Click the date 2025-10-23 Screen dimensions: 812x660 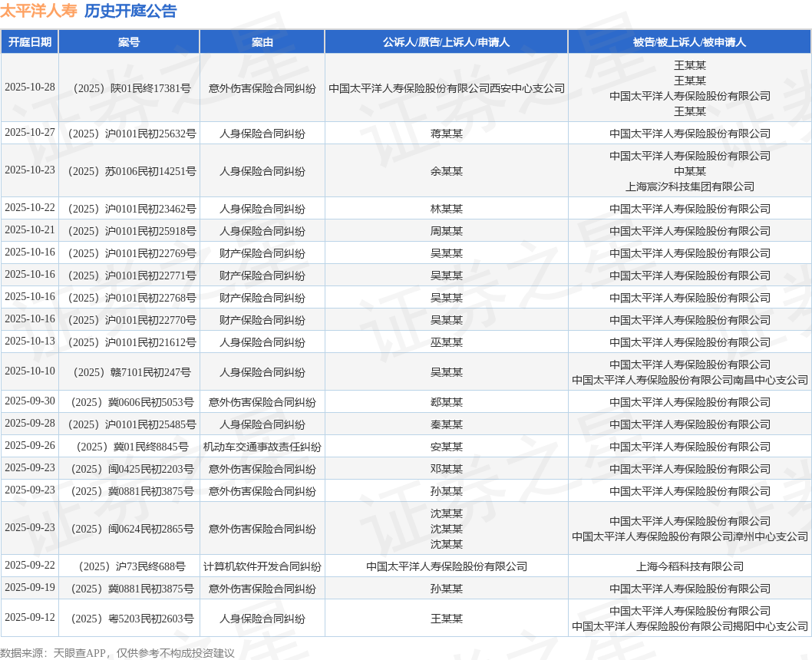(30, 170)
